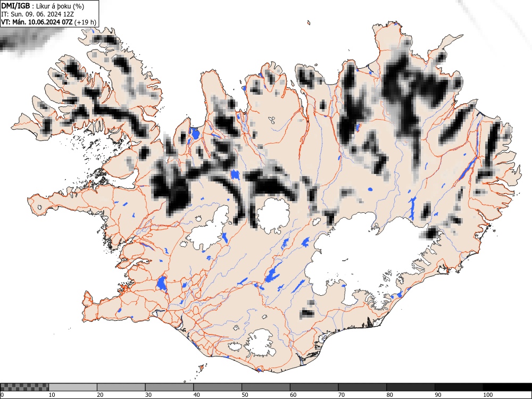Click the 90-100 black legend segment
The image size is (532, 399).
tap(459, 387)
